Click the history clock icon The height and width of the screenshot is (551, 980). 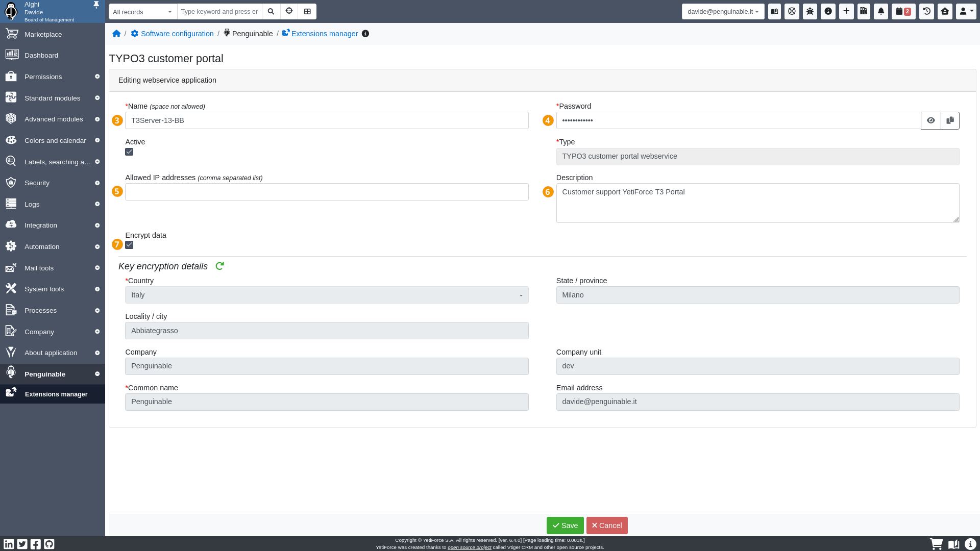point(926,11)
